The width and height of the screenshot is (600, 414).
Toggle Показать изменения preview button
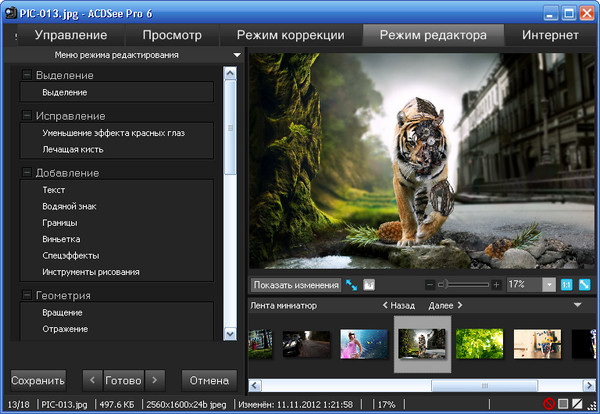point(295,285)
